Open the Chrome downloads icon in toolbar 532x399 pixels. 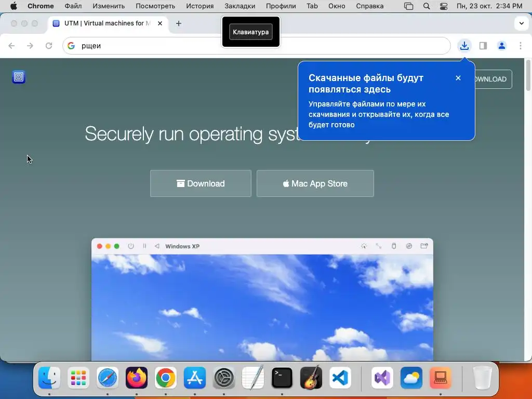[x=464, y=46]
